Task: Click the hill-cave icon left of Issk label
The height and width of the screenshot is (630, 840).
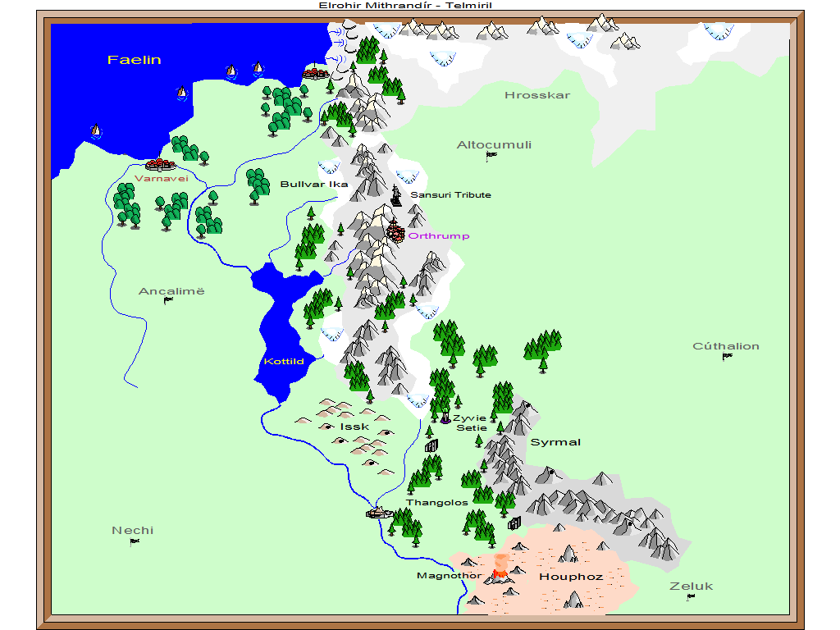Action: click(x=326, y=427)
